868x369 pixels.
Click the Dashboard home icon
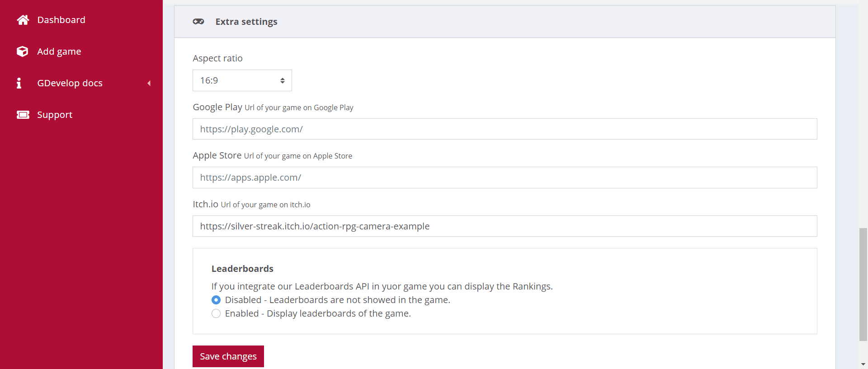point(23,20)
